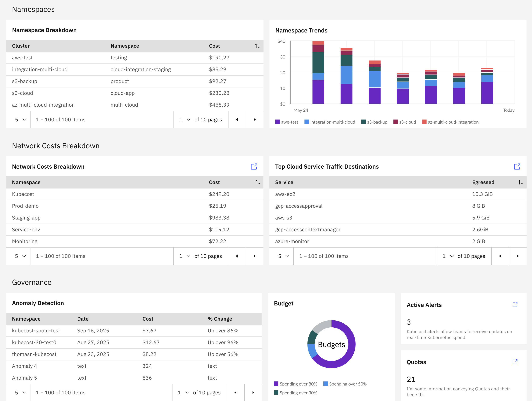Open Quotas launch icon

pyautogui.click(x=515, y=362)
